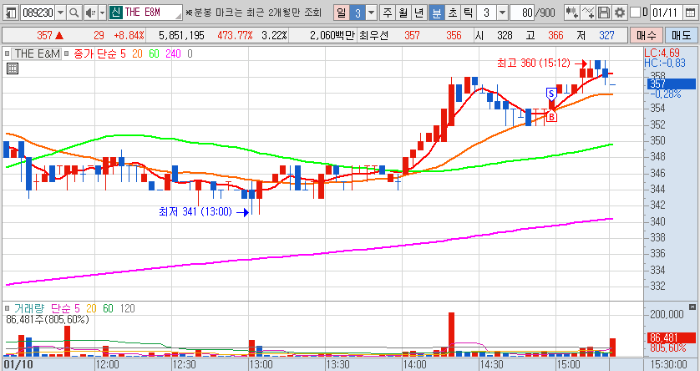Open the minute interval dropdown after 틱
The width and height of the screenshot is (700, 371).
pyautogui.click(x=502, y=13)
